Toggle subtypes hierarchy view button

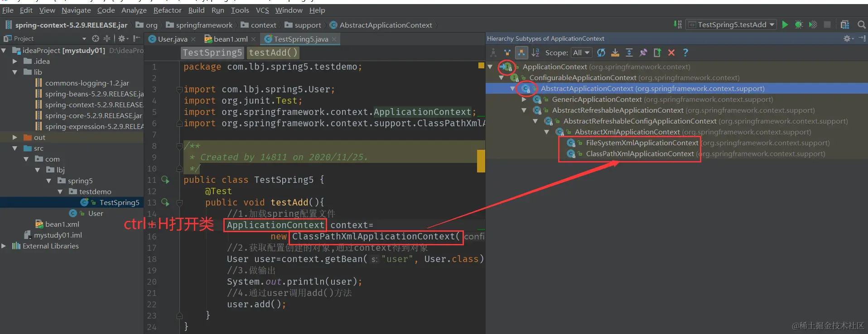coord(521,52)
